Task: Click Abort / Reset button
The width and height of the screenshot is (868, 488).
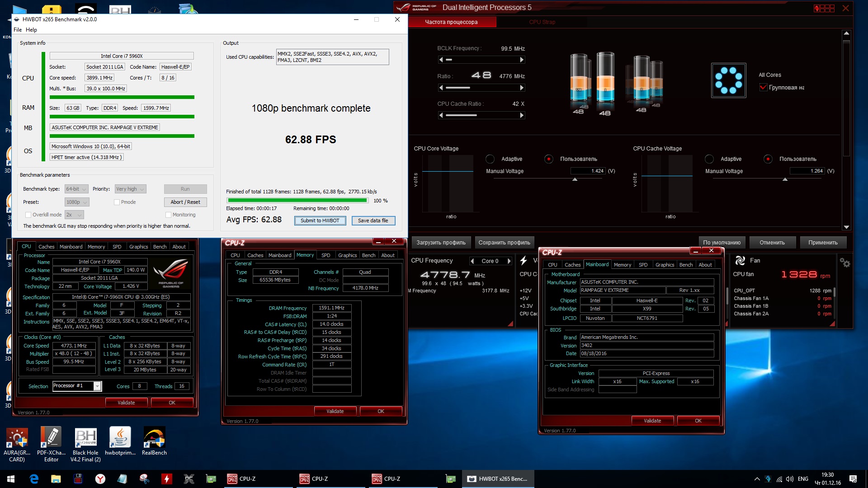Action: click(x=185, y=202)
